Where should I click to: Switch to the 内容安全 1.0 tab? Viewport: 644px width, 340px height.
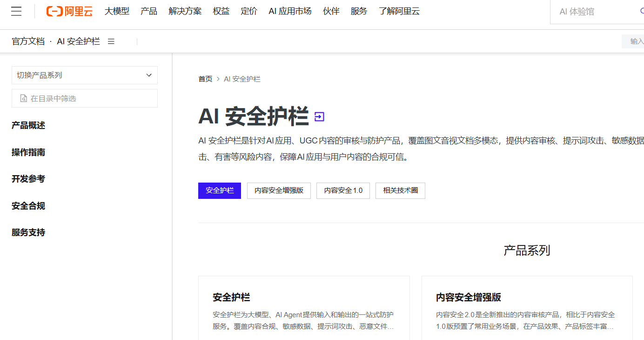click(x=343, y=190)
